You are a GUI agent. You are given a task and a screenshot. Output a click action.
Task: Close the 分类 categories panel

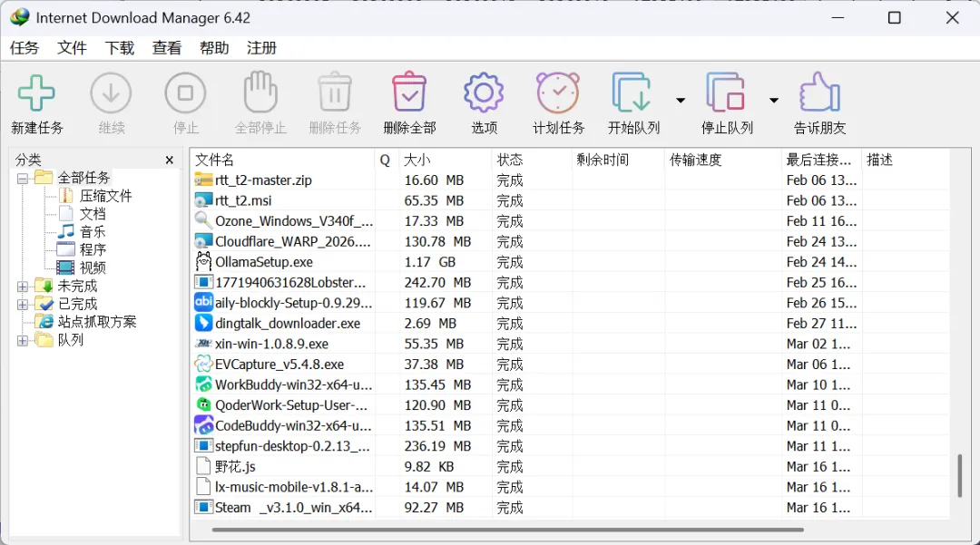click(x=170, y=161)
